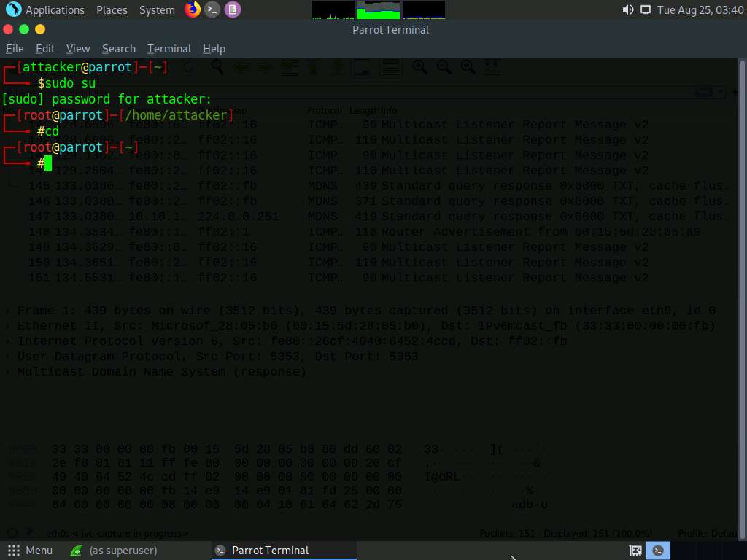The width and height of the screenshot is (747, 560).
Task: Click the 'sudo su' command text
Action: [x=70, y=83]
